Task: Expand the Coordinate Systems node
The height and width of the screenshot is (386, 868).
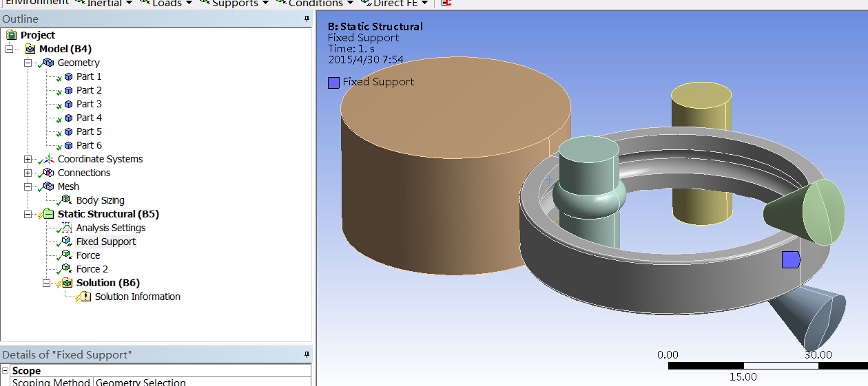Action: click(x=28, y=159)
